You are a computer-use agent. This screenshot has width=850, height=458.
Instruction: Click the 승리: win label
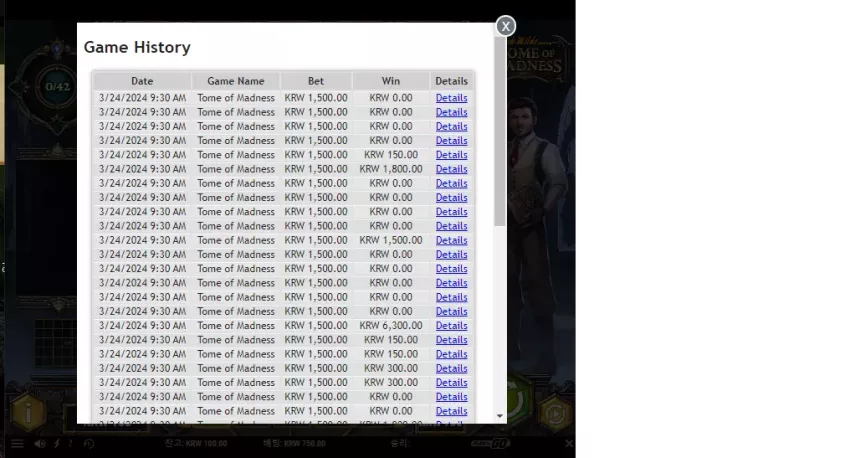pos(400,443)
